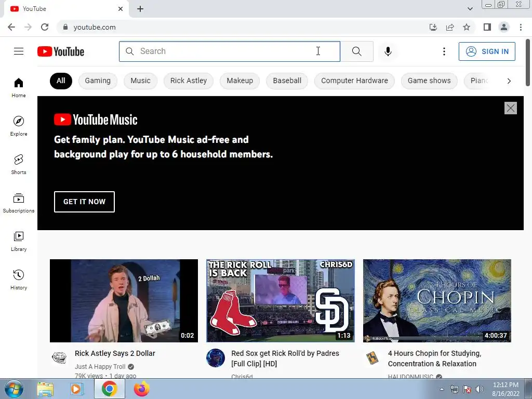Open a new browser tab
The width and height of the screenshot is (532, 399).
coord(140,9)
